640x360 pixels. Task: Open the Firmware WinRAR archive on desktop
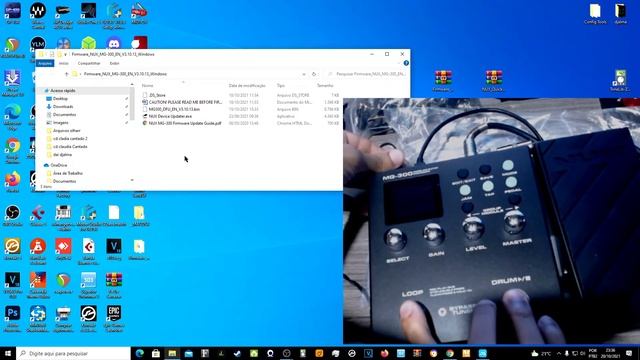(443, 80)
